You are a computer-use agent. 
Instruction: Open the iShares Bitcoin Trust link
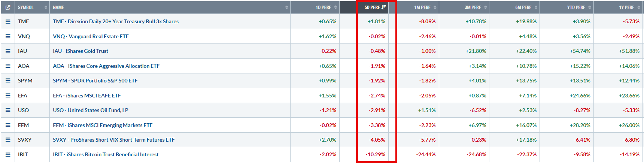pos(106,154)
